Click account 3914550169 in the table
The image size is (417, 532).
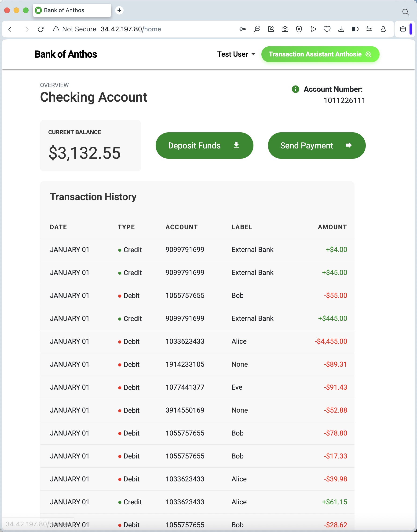click(185, 410)
